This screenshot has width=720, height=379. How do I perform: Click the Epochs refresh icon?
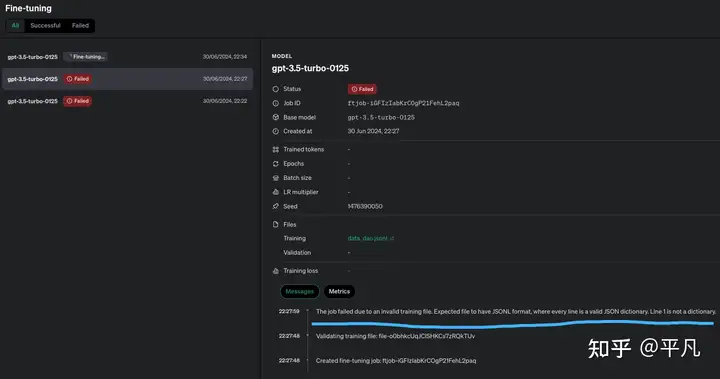tap(276, 164)
